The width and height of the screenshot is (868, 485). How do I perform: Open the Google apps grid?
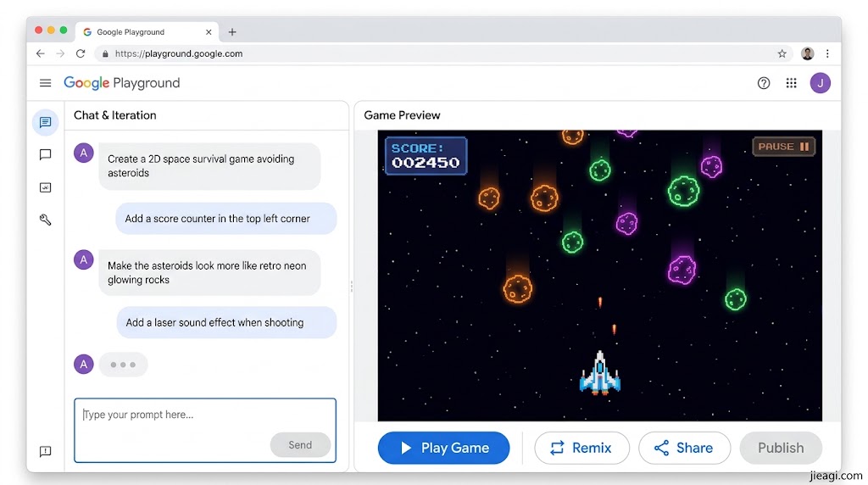(791, 83)
